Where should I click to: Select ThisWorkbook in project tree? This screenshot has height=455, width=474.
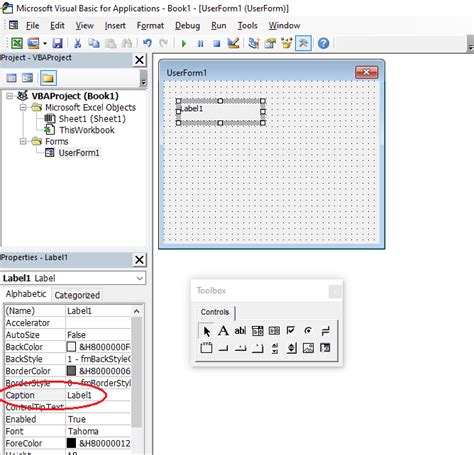click(x=87, y=130)
